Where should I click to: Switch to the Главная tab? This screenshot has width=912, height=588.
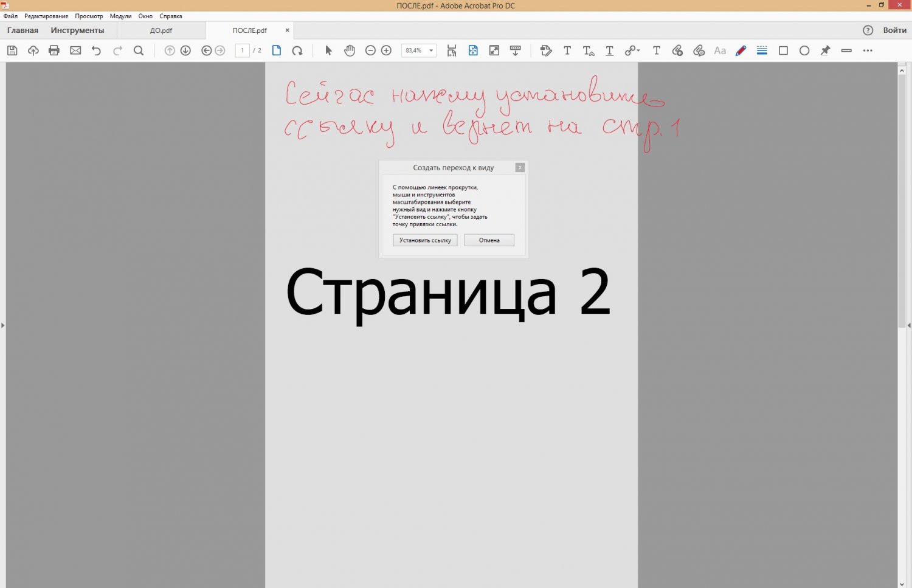pyautogui.click(x=22, y=30)
